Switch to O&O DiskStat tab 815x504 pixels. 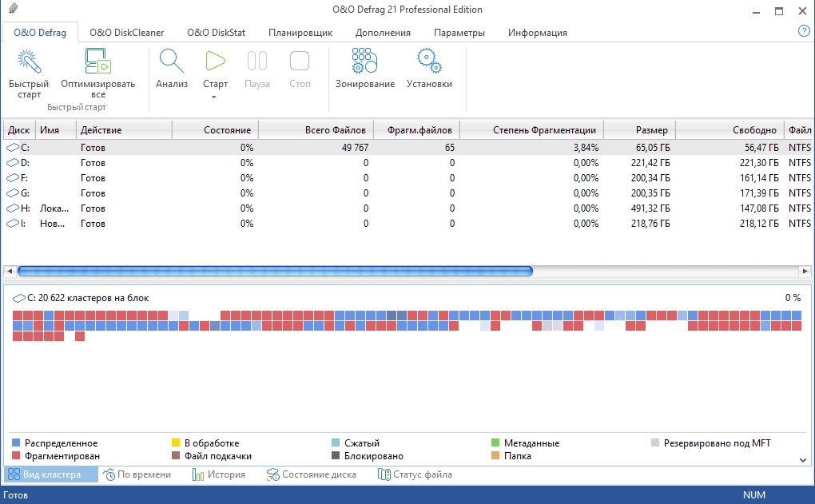216,32
